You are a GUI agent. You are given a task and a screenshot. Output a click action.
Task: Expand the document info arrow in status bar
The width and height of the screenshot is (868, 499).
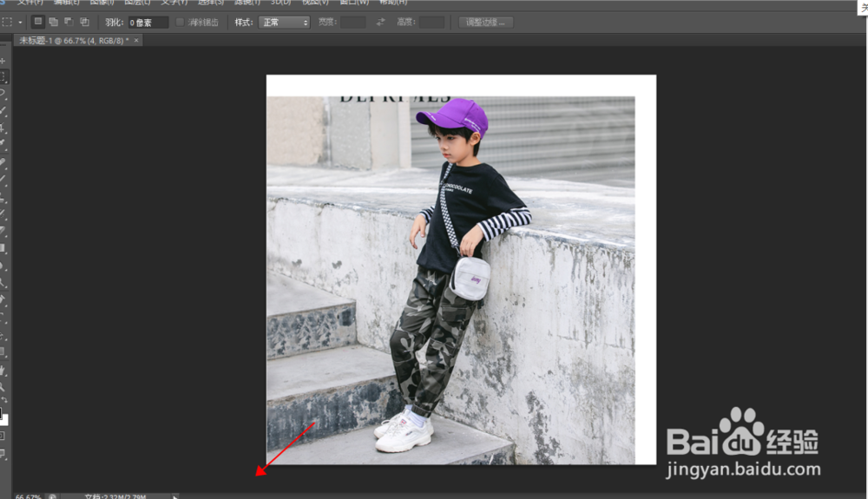tap(175, 496)
